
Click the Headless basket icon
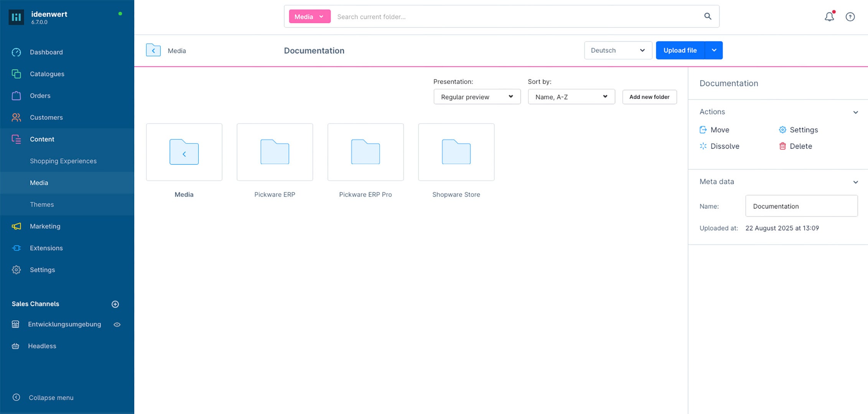pos(15,346)
